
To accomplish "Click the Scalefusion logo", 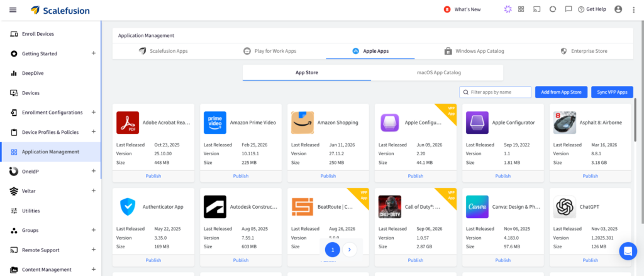I will (x=60, y=10).
